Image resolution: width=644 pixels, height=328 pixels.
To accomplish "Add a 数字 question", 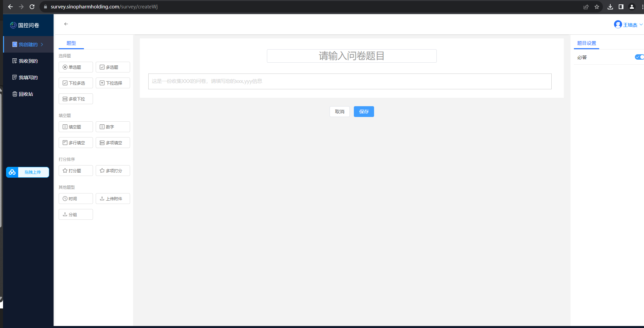I will [113, 127].
